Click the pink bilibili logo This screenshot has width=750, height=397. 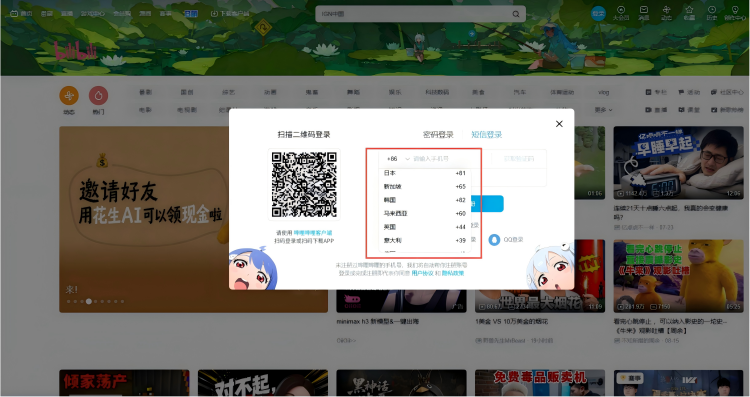click(x=76, y=50)
